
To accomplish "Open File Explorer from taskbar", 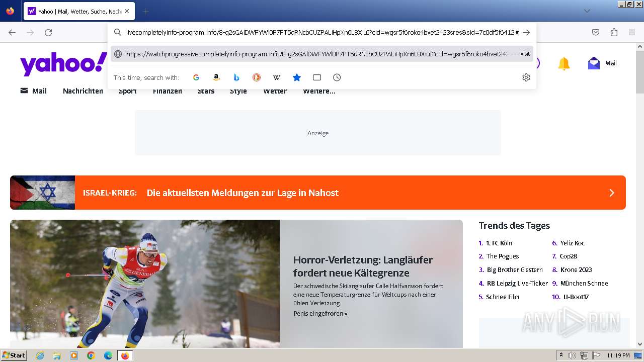I will point(57,355).
